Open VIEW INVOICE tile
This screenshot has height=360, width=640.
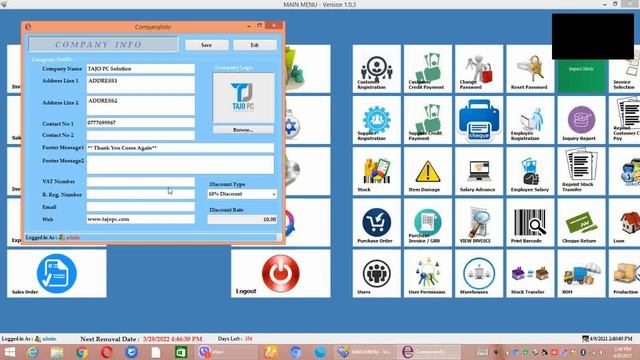(x=479, y=222)
